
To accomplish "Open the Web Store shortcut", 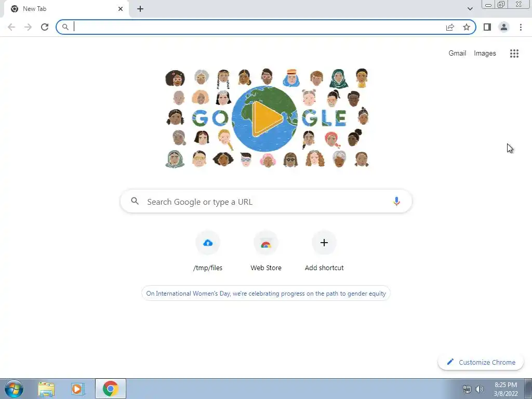I will pos(266,251).
